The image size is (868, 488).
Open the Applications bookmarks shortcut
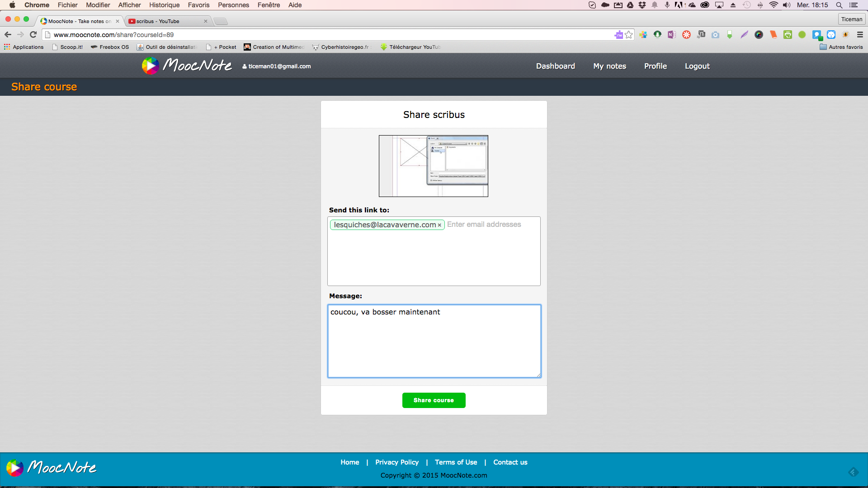pos(24,47)
